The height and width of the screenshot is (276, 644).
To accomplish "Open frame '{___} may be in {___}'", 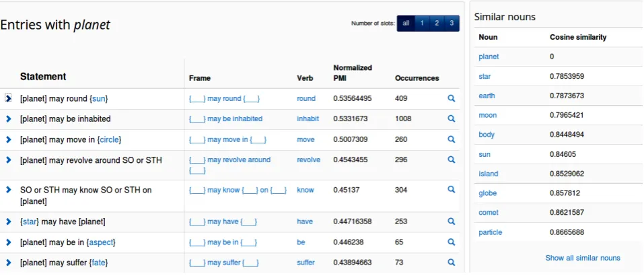I will click(x=223, y=242).
